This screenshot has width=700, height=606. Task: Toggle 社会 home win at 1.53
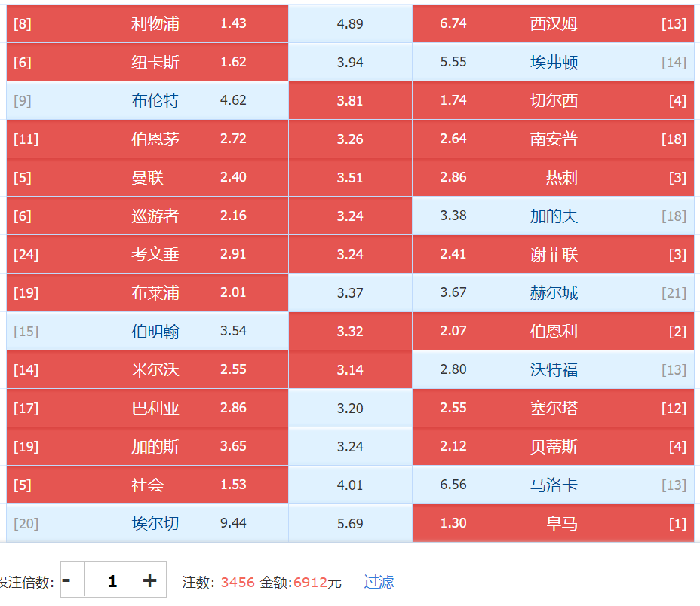147,484
